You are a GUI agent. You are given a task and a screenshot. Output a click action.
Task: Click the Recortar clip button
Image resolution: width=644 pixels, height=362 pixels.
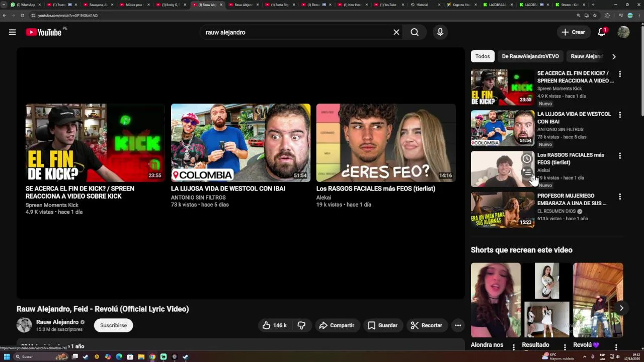pos(426,325)
